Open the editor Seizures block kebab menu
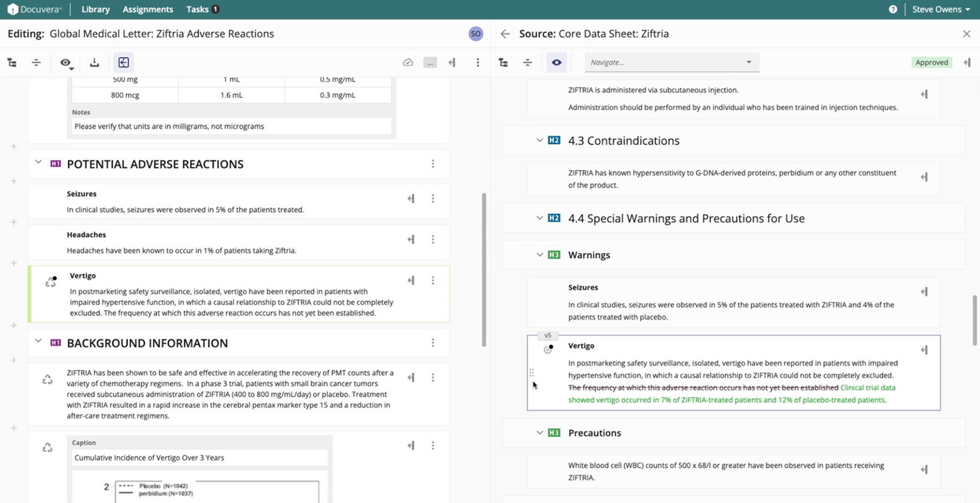Image resolution: width=980 pixels, height=503 pixels. [433, 198]
